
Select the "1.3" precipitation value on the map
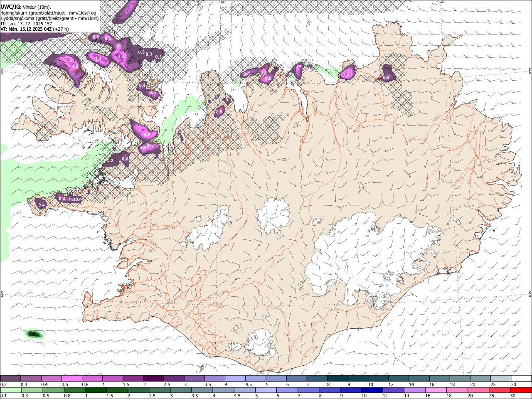click(98, 59)
